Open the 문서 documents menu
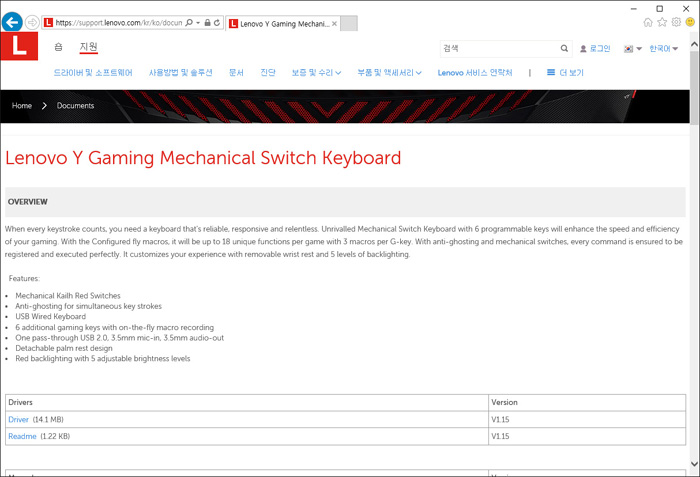Screen dimensions: 700x477 236,73
